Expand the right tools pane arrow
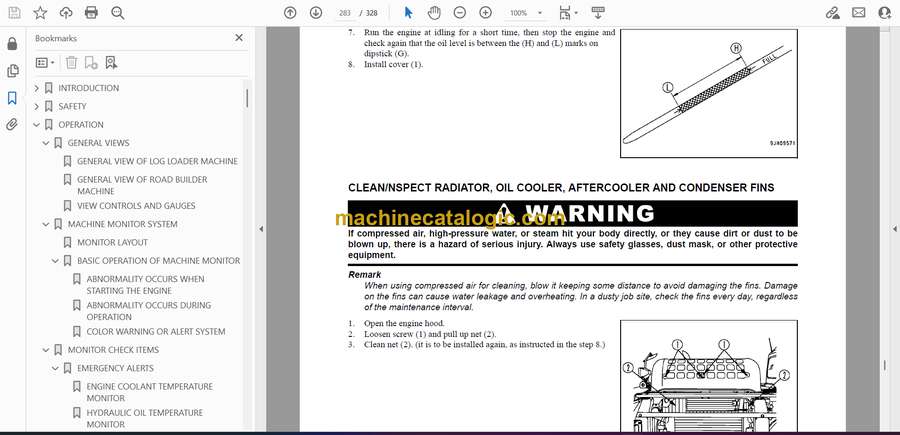 point(895,229)
